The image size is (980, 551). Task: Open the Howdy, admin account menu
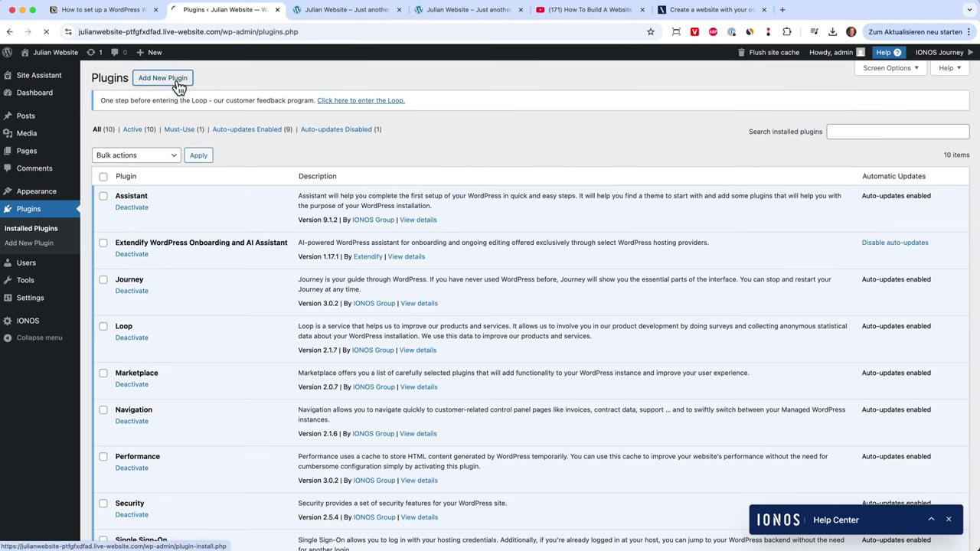click(x=837, y=52)
